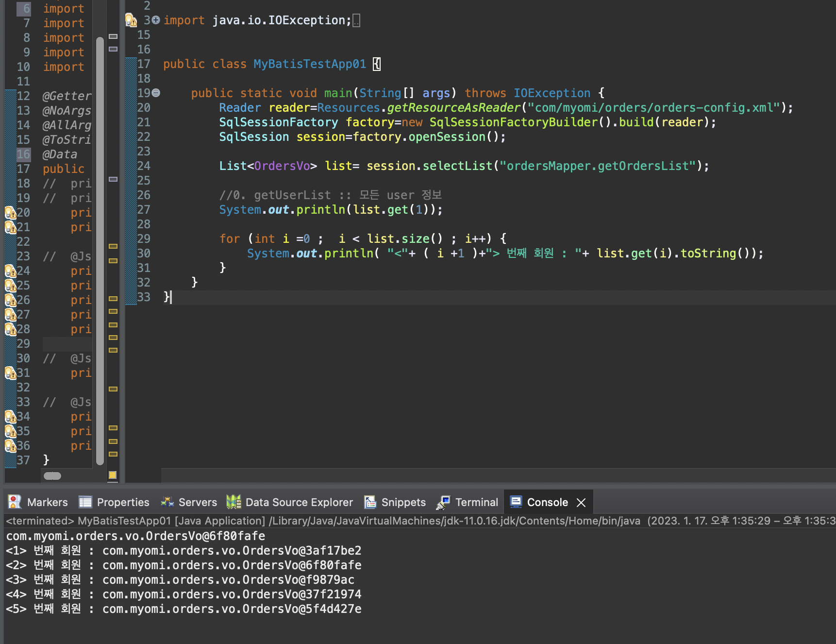The height and width of the screenshot is (644, 836).
Task: Click the Data Source Explorer icon
Action: [x=234, y=502]
